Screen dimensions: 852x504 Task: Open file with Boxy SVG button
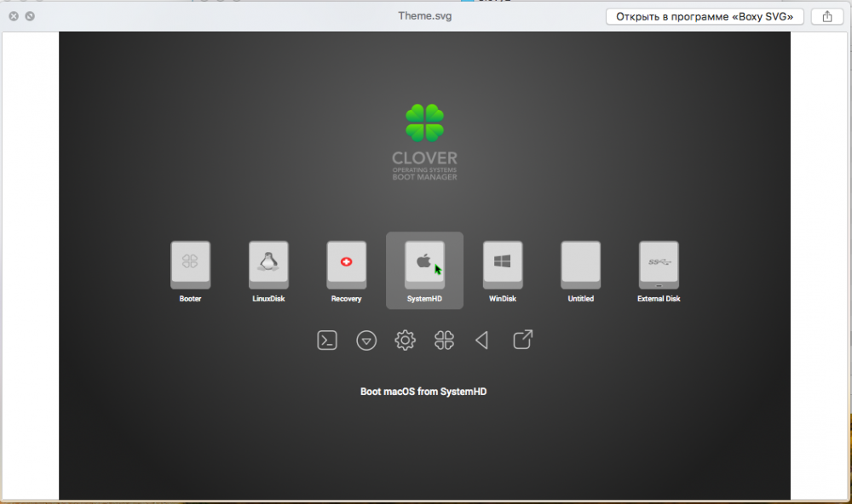pyautogui.click(x=705, y=16)
